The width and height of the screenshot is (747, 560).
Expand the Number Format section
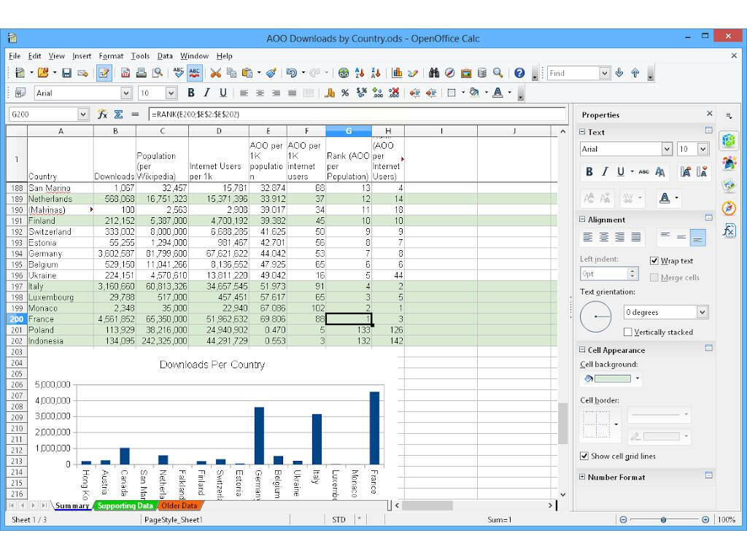(x=583, y=477)
